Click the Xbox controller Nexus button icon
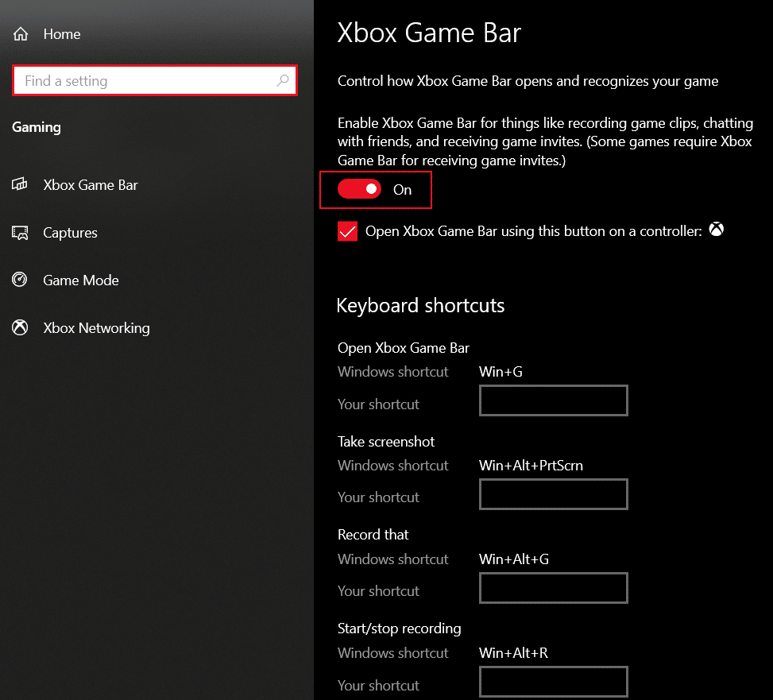 coord(716,229)
